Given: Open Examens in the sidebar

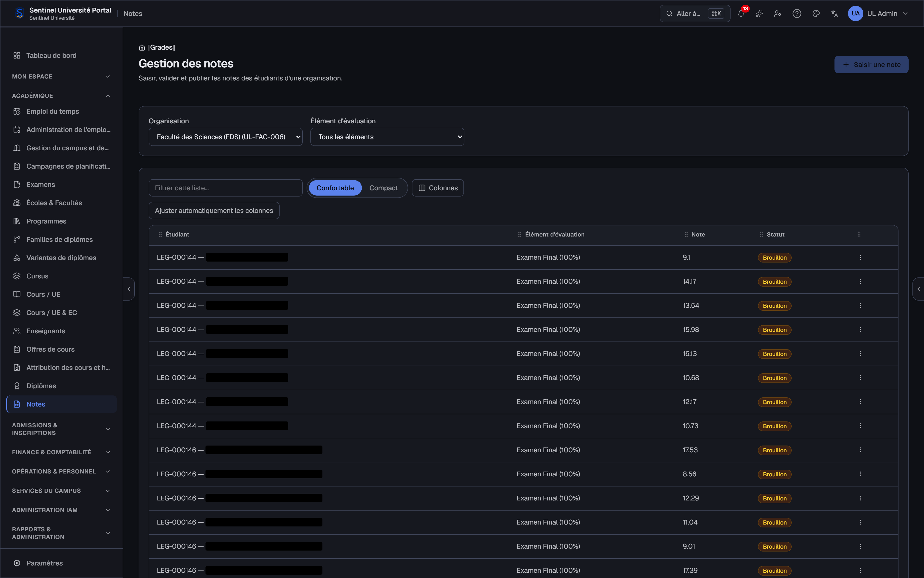Looking at the screenshot, I should [61, 185].
